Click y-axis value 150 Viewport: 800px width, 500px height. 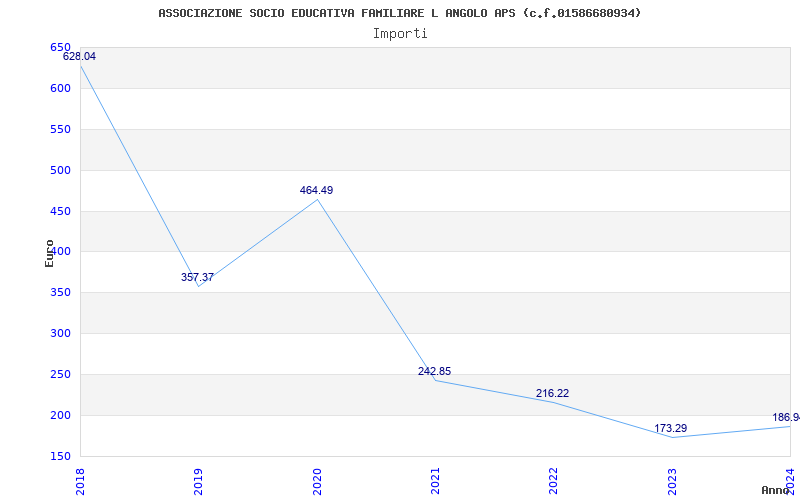60,456
